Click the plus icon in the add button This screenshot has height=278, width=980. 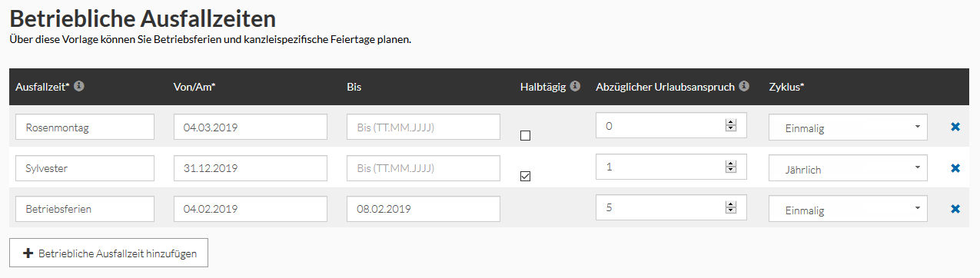[28, 253]
